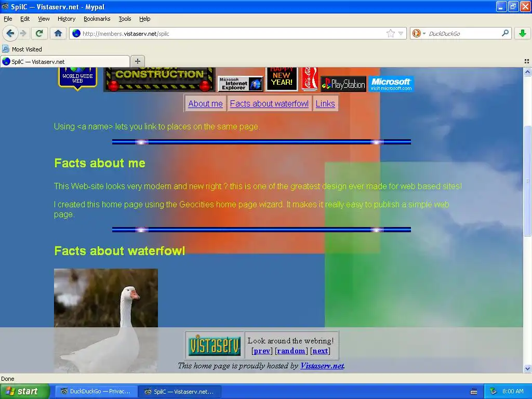Screen dimensions: 532x399
Task: Click the Vistaserv logo in webring box
Action: 215,345
